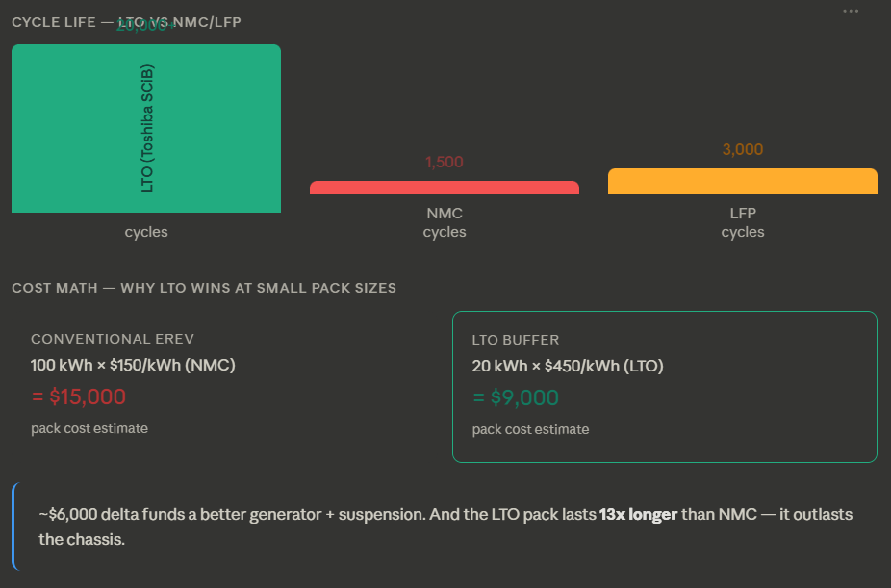This screenshot has height=588, width=891.
Task: Click the LFP cycles axis label
Action: 742,222
